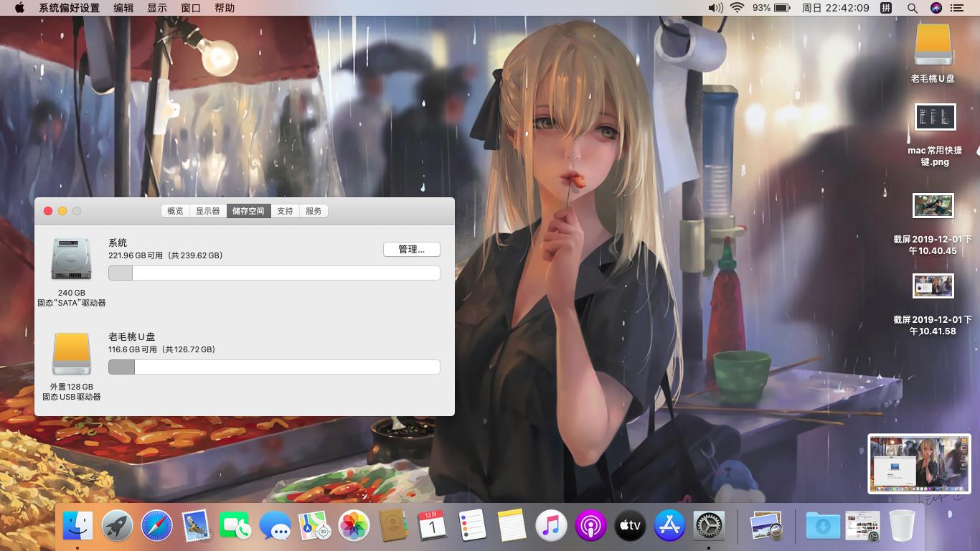
Task: Open Mail stamp icon in Dock
Action: pos(196,526)
